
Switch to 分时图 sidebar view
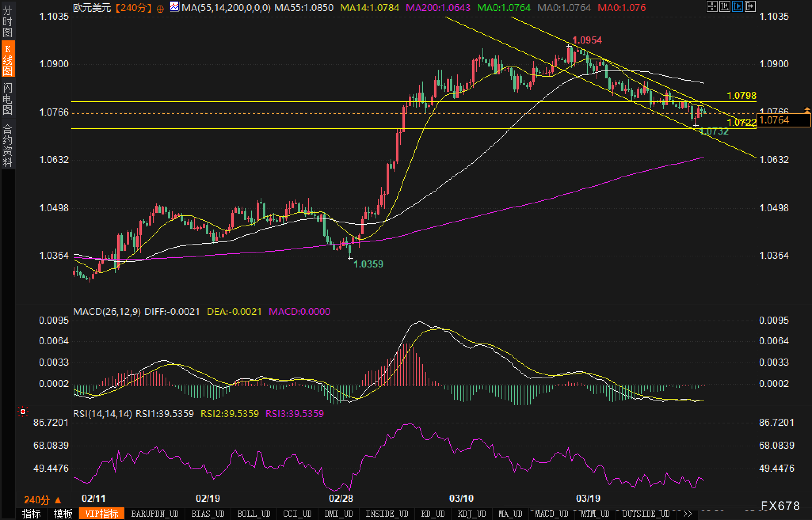[x=8, y=21]
